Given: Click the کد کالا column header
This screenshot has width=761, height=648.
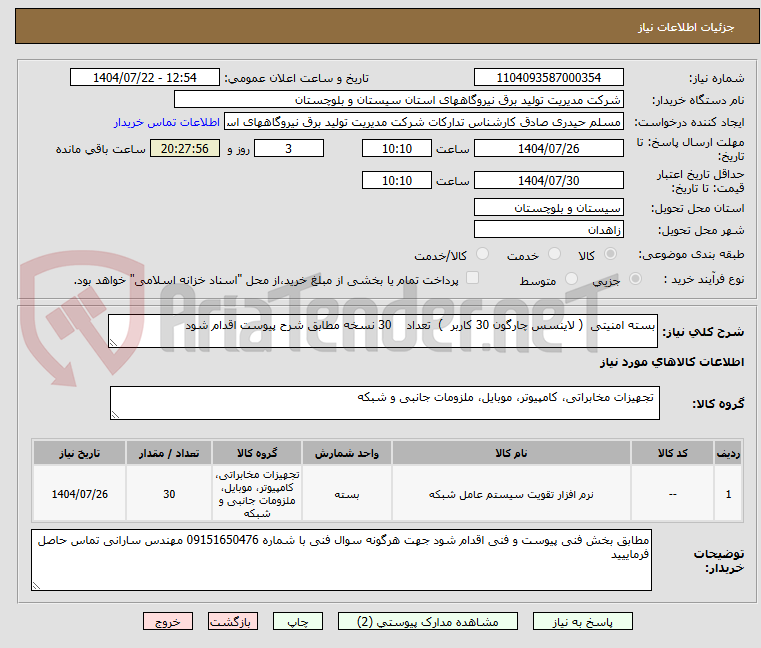Looking at the screenshot, I should [x=672, y=453].
